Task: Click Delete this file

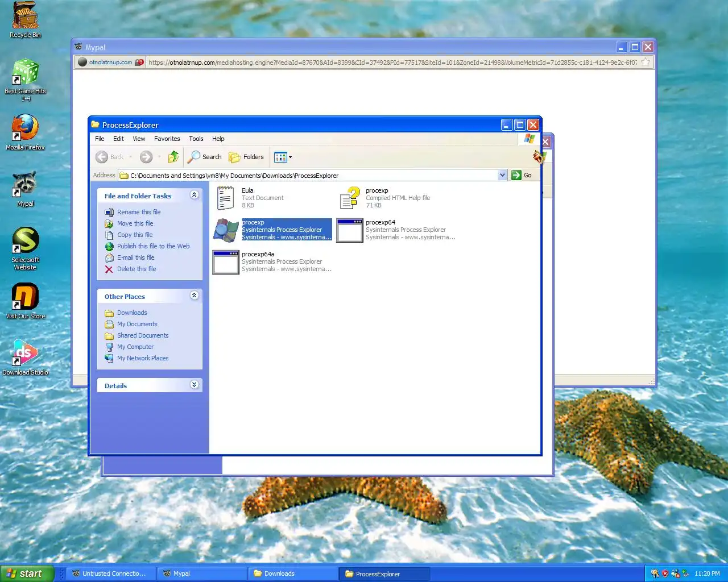Action: tap(136, 269)
